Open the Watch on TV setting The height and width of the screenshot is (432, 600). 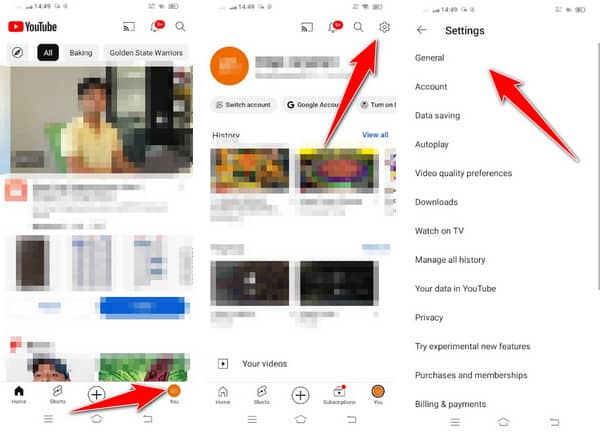(439, 231)
